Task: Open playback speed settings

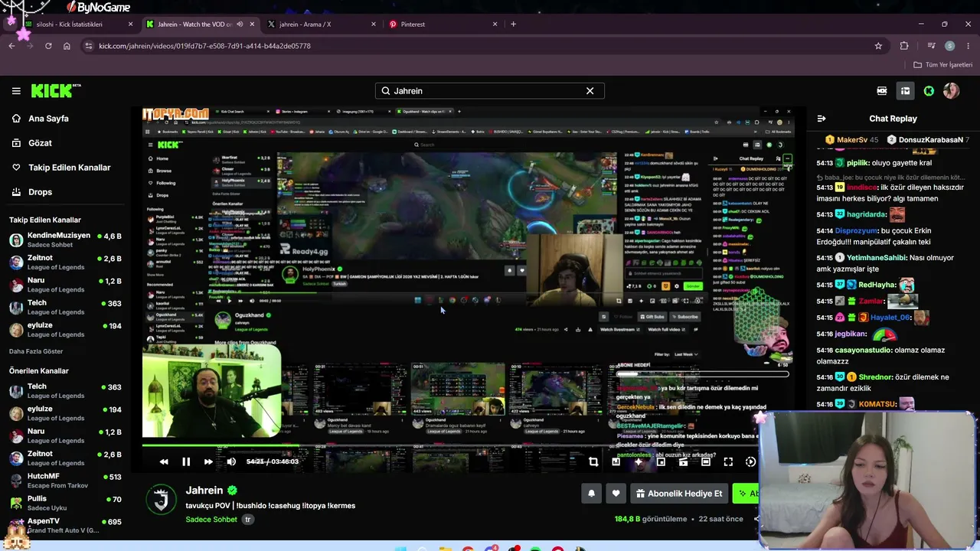Action: click(750, 461)
